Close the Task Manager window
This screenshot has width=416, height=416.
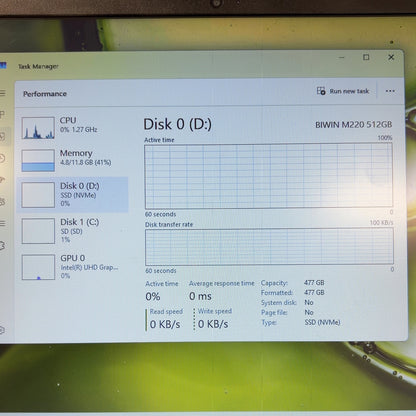pos(391,57)
